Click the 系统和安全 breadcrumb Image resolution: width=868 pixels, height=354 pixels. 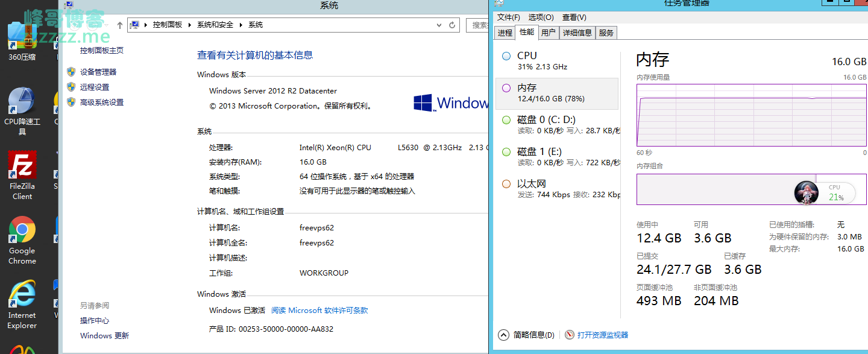tap(215, 25)
